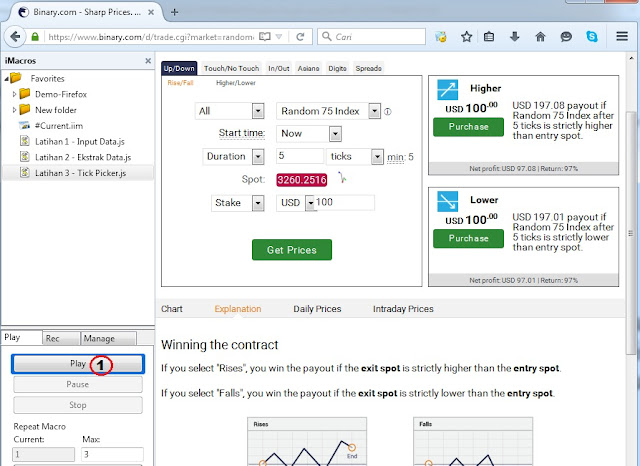Switch to the Touch/No Touch tab
Viewport: 640px width, 466px height.
point(231,68)
